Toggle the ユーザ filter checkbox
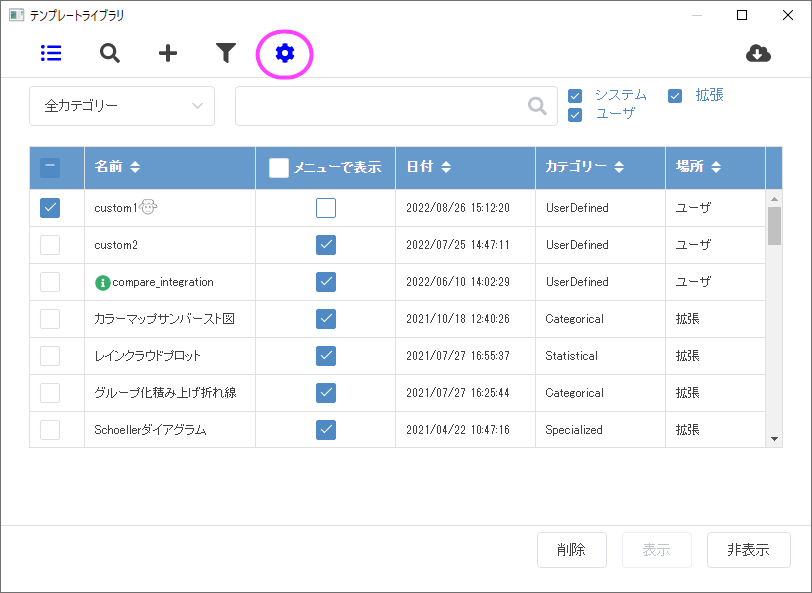The image size is (812, 593). pos(575,114)
